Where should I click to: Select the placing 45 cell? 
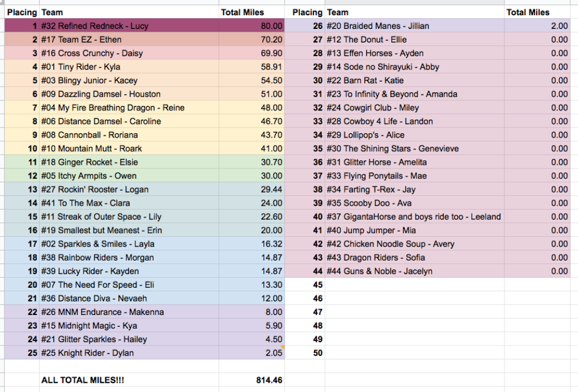pyautogui.click(x=305, y=285)
